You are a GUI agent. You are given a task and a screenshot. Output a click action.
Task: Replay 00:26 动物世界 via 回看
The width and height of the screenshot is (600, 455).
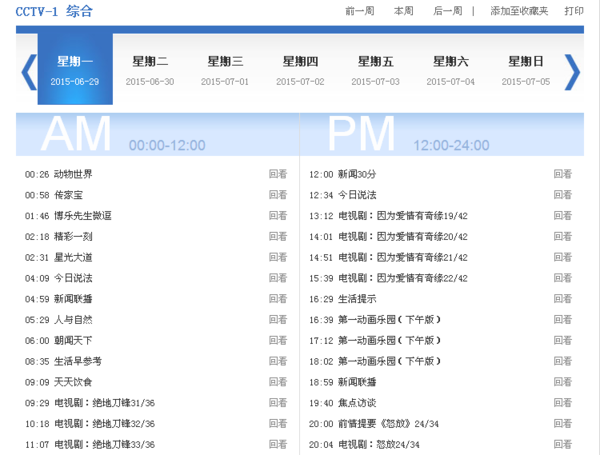tap(278, 174)
